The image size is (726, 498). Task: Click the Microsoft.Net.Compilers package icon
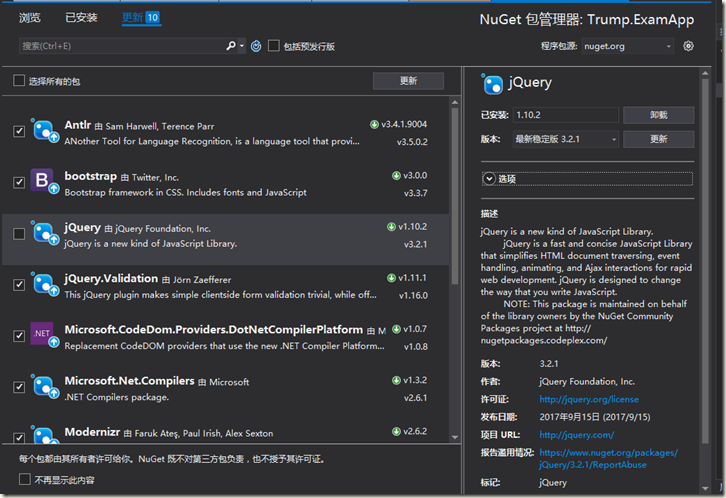(x=44, y=386)
